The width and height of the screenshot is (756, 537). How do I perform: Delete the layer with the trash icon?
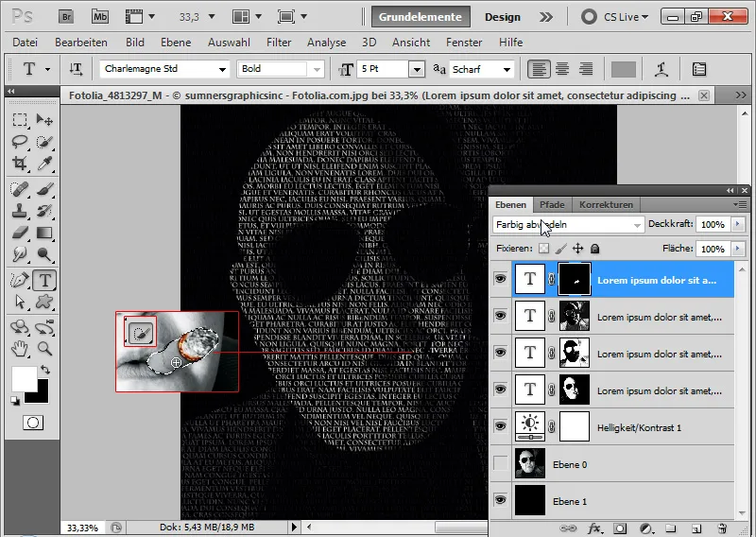tap(721, 528)
